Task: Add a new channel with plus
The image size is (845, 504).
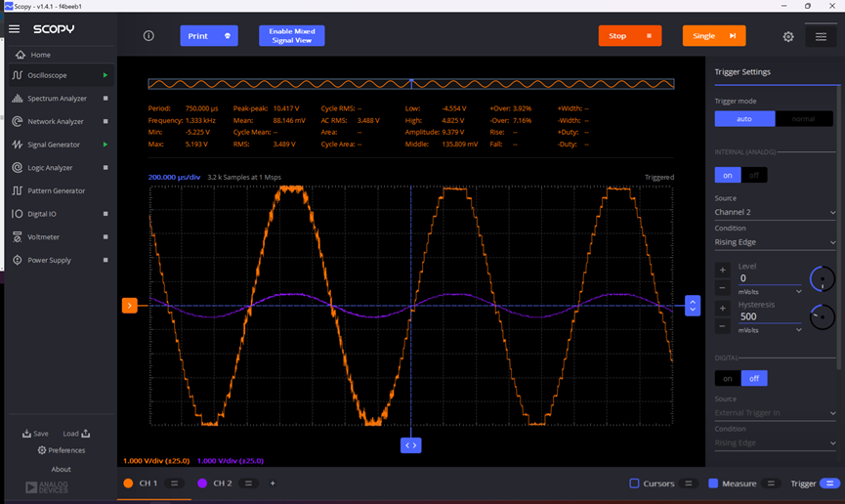Action: click(273, 483)
